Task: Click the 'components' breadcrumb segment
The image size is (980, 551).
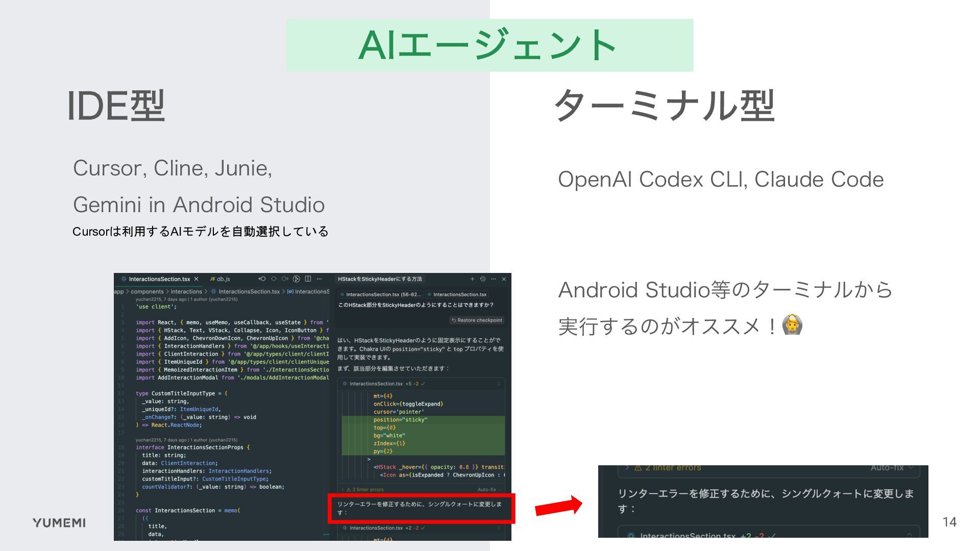Action: coord(147,292)
